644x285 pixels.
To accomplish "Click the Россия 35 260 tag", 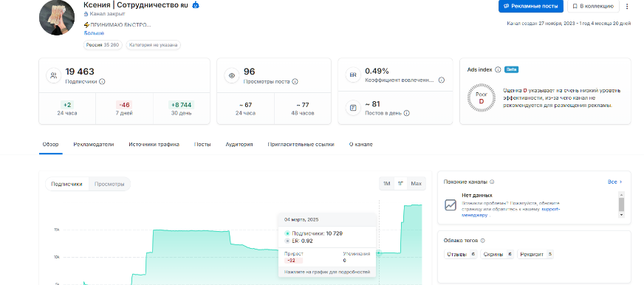I will [103, 45].
